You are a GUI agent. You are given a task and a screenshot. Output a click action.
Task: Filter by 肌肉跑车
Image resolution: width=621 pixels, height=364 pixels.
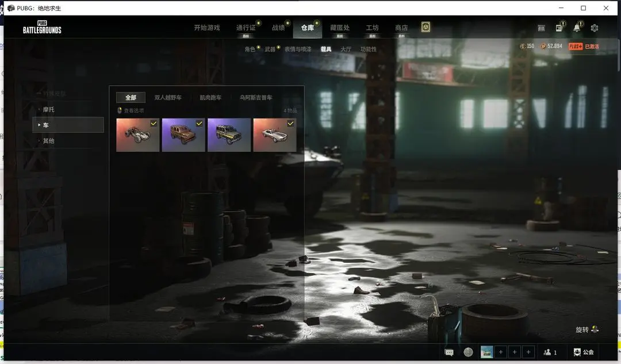(210, 97)
